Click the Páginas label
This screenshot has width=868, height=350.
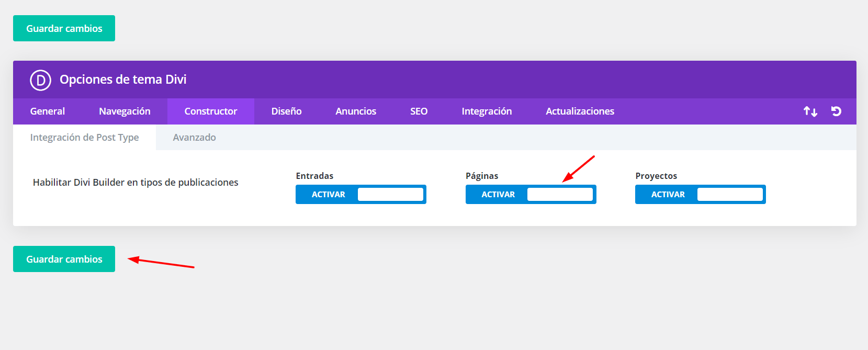482,176
